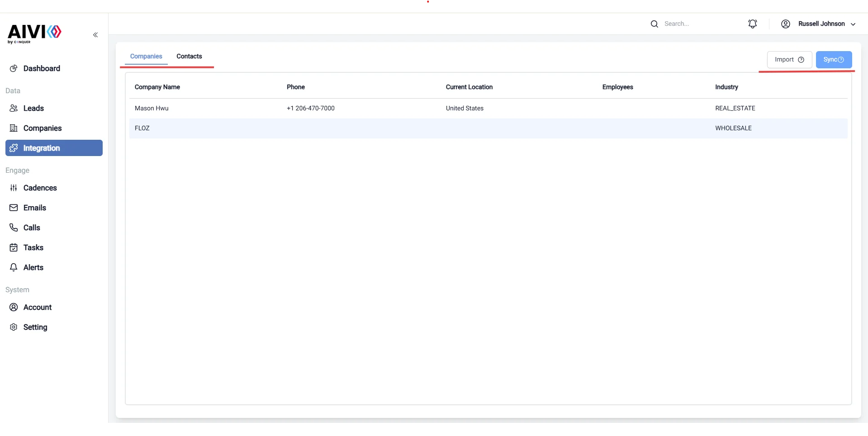The height and width of the screenshot is (436, 868).
Task: Open Tasks in the sidebar
Action: click(x=54, y=247)
